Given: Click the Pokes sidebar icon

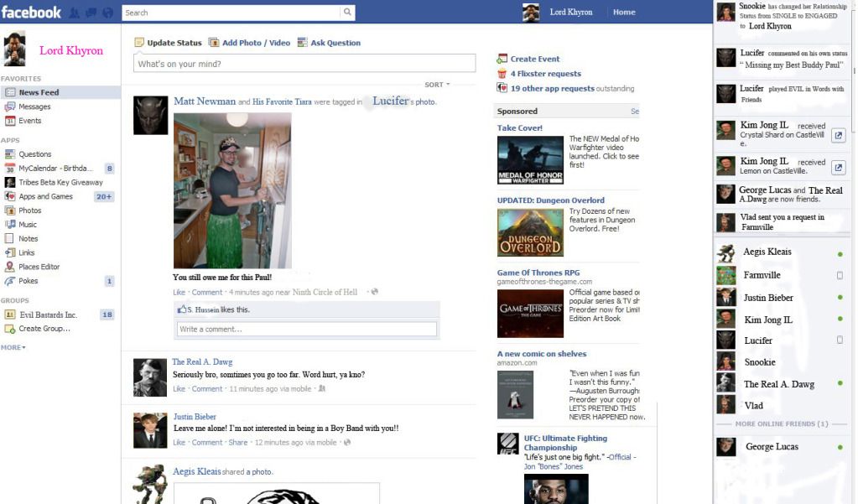Looking at the screenshot, I should [10, 281].
